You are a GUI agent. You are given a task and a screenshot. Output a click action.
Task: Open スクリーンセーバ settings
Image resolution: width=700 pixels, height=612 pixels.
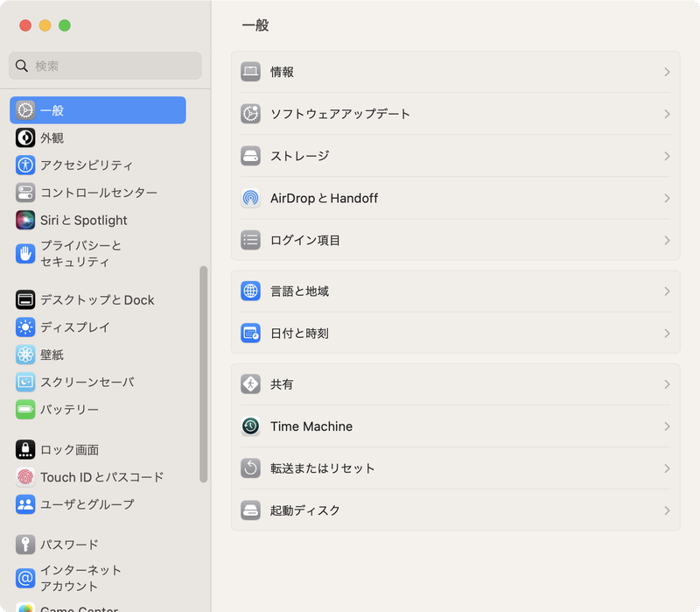(74, 382)
